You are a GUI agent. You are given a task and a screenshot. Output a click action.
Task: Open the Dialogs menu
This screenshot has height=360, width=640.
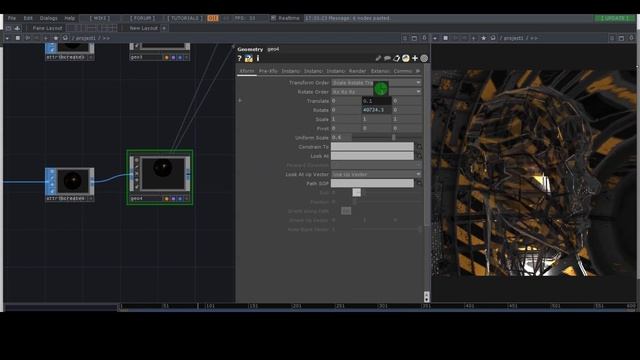[x=49, y=18]
